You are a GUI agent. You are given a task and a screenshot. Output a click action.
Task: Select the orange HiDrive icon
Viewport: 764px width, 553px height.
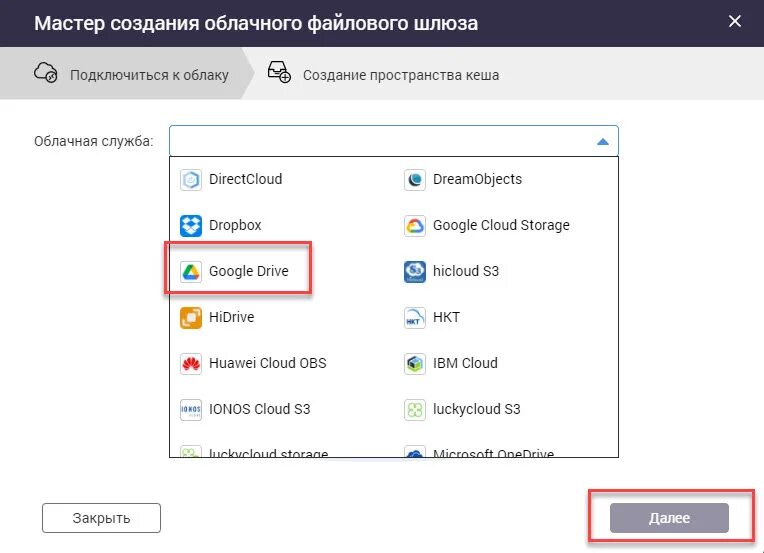(191, 318)
